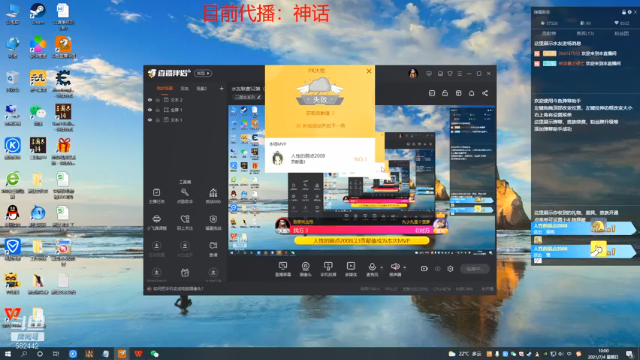Open the 粉丝团 tab in the danmaku assistant
Image resolution: width=640 pixels, height=360 pixels.
(621, 33)
